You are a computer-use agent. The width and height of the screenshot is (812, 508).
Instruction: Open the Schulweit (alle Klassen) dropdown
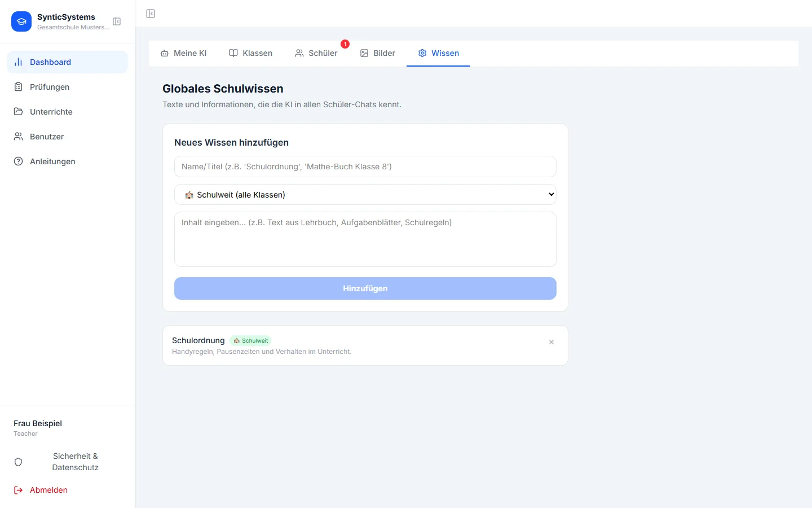pos(365,195)
